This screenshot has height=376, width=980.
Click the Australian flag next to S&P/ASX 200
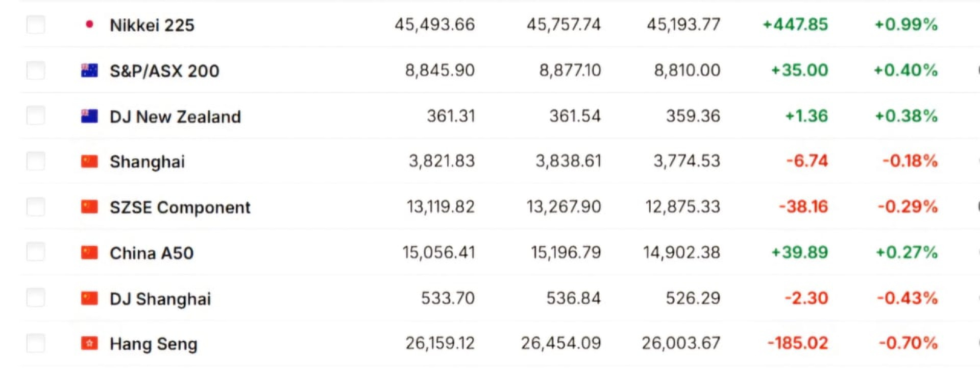coord(89,70)
